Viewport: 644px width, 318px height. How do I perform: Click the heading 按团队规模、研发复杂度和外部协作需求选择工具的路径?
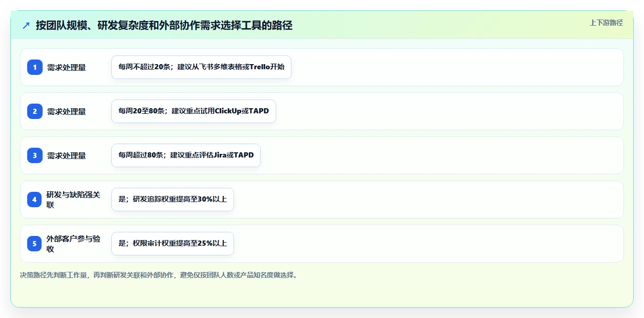(164, 25)
